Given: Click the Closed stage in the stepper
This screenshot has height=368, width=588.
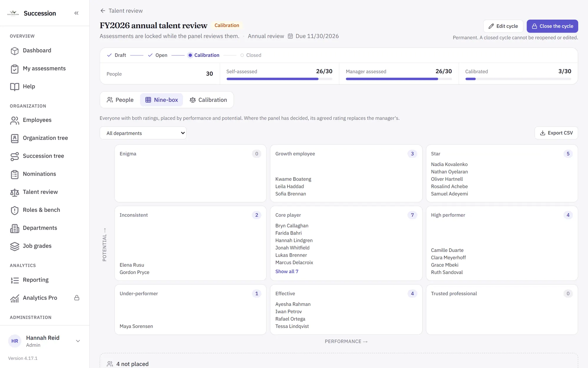Looking at the screenshot, I should pos(250,55).
